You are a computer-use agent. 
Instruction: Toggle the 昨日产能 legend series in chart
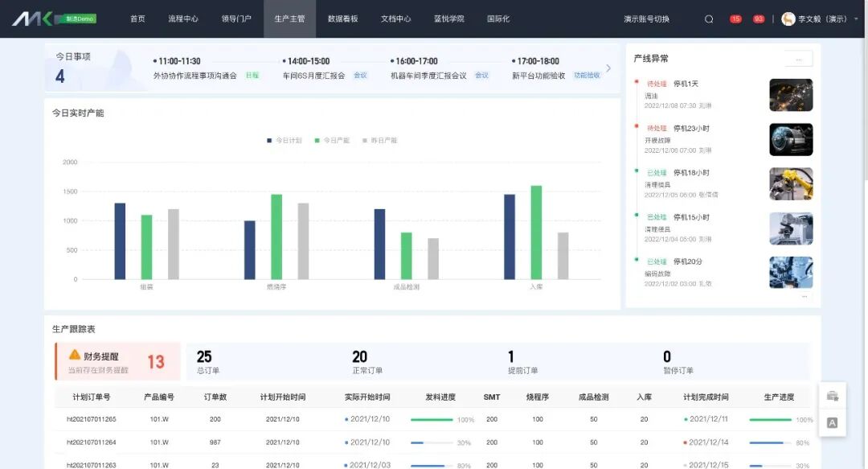pos(379,141)
